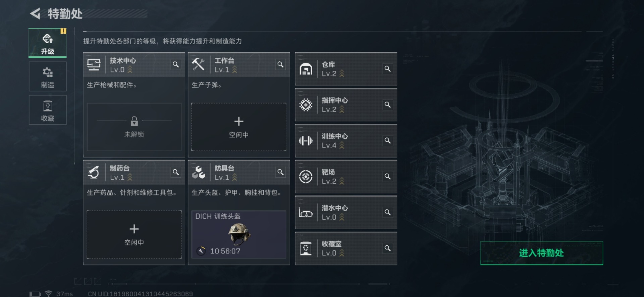The height and width of the screenshot is (297, 644).
Task: Click 进入特勤处 button
Action: click(x=542, y=253)
